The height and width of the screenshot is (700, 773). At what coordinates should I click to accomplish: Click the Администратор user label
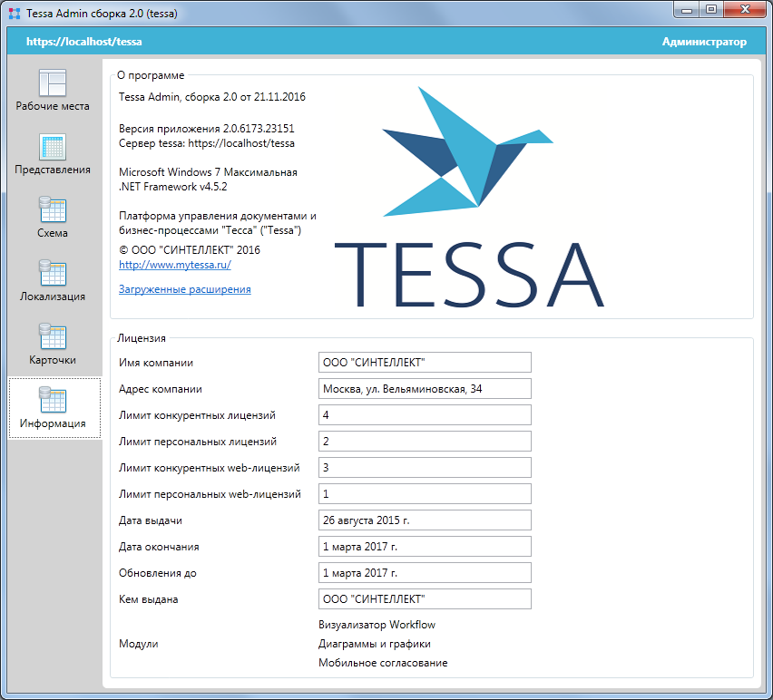[704, 42]
